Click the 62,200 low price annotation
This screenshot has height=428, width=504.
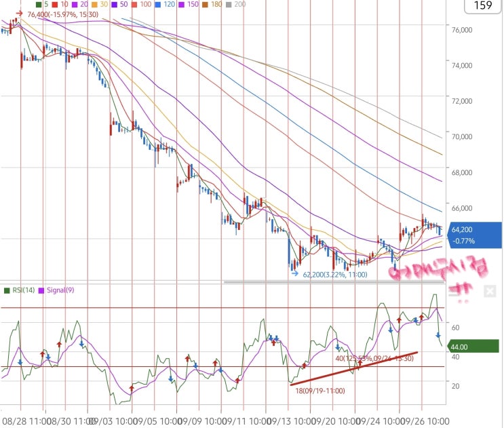(335, 275)
